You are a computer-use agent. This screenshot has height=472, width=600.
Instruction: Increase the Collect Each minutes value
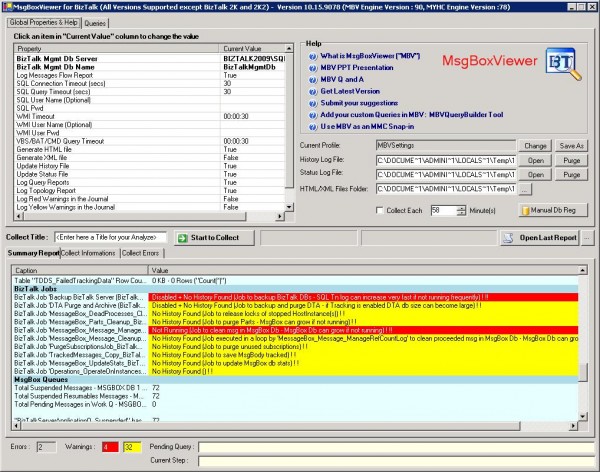pos(461,208)
